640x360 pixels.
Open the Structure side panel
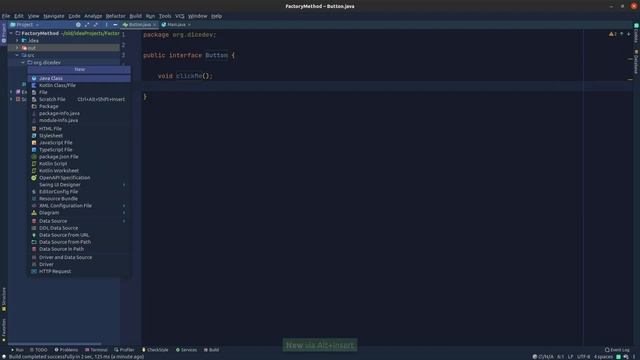click(4, 299)
